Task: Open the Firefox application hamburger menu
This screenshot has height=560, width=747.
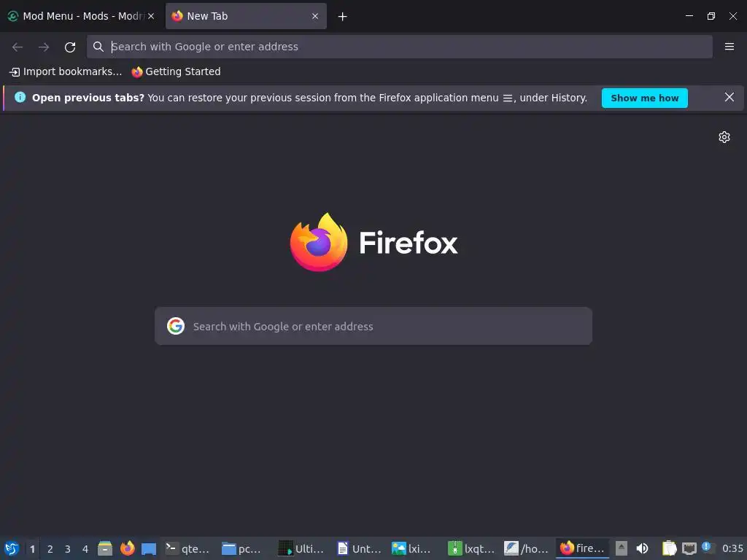Action: (729, 47)
